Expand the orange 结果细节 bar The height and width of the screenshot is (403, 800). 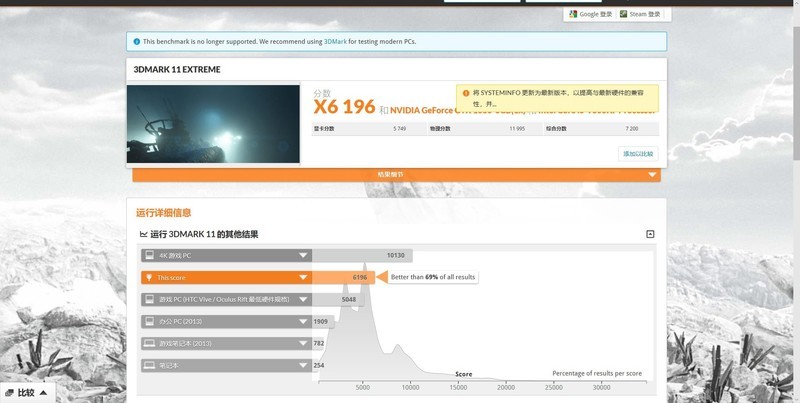click(x=396, y=174)
